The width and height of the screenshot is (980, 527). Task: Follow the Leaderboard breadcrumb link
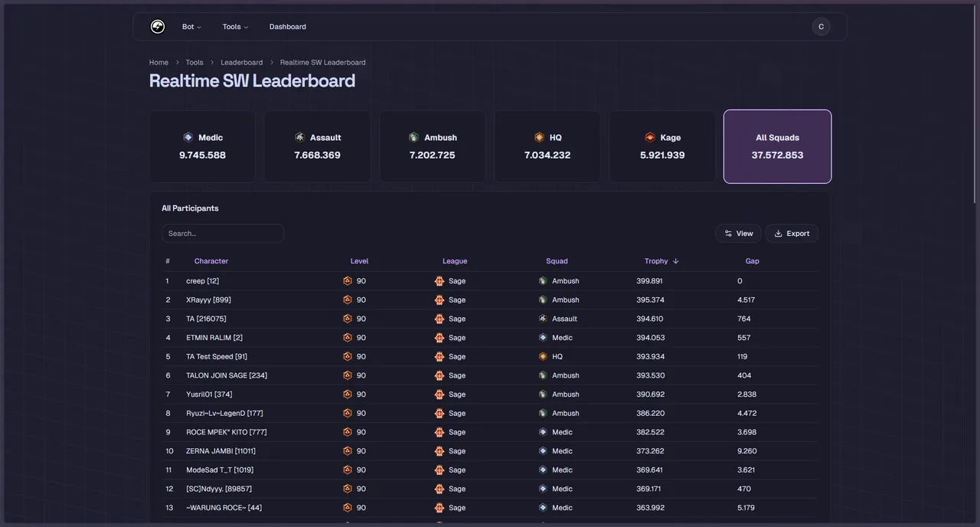click(242, 63)
